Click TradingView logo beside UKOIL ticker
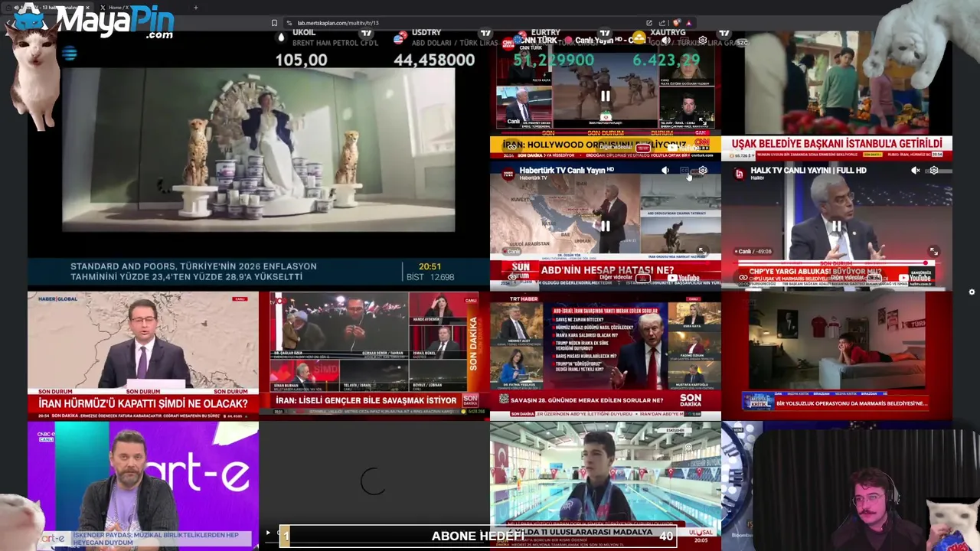The height and width of the screenshot is (551, 980). tap(367, 34)
